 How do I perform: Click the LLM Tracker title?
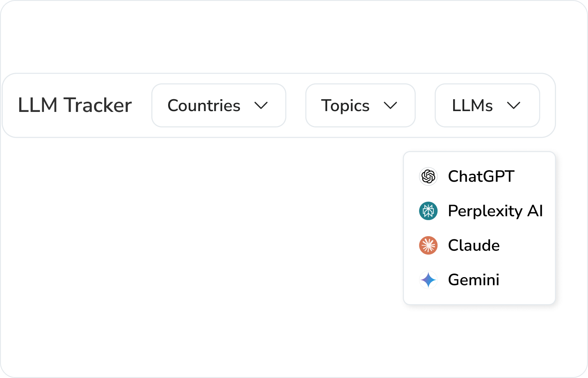point(75,105)
